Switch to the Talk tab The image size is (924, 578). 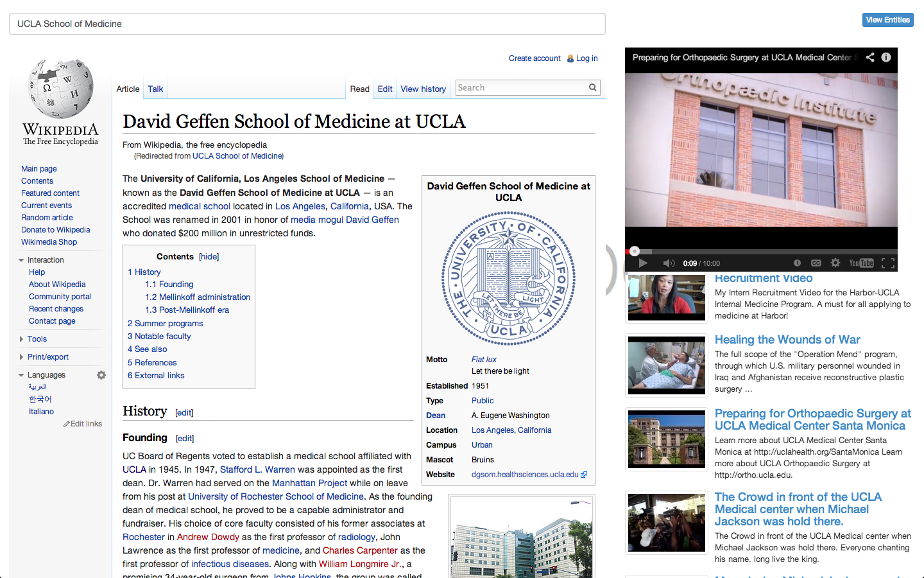coord(155,89)
